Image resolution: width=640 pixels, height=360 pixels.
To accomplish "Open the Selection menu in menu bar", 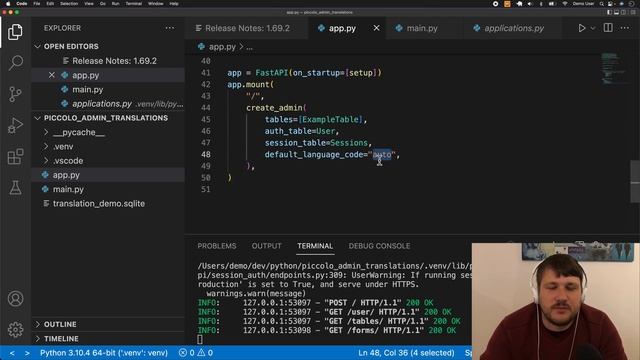I will 69,4.
